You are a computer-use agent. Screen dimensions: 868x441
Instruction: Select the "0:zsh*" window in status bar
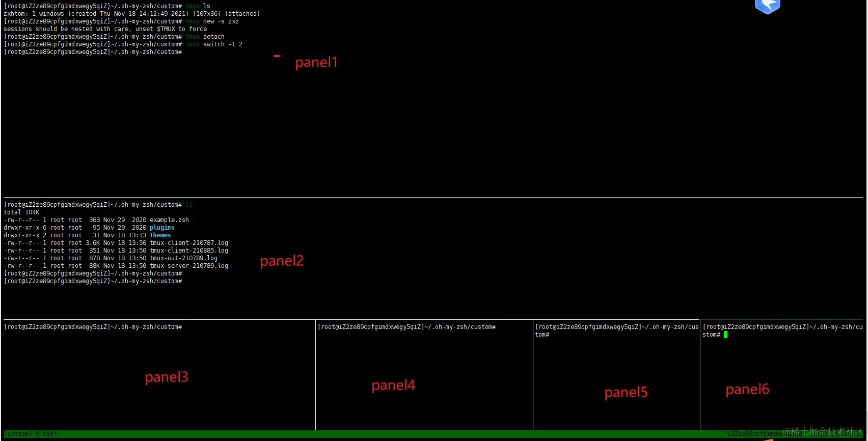pos(46,434)
